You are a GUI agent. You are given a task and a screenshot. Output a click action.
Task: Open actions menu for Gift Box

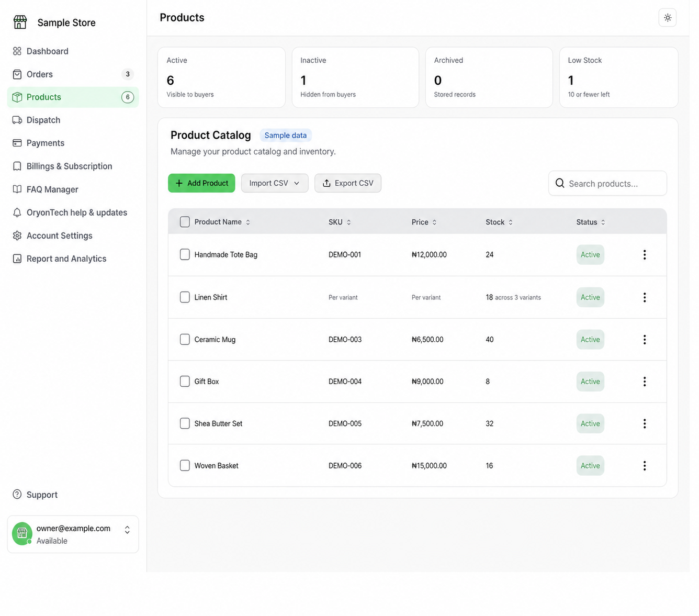click(645, 382)
